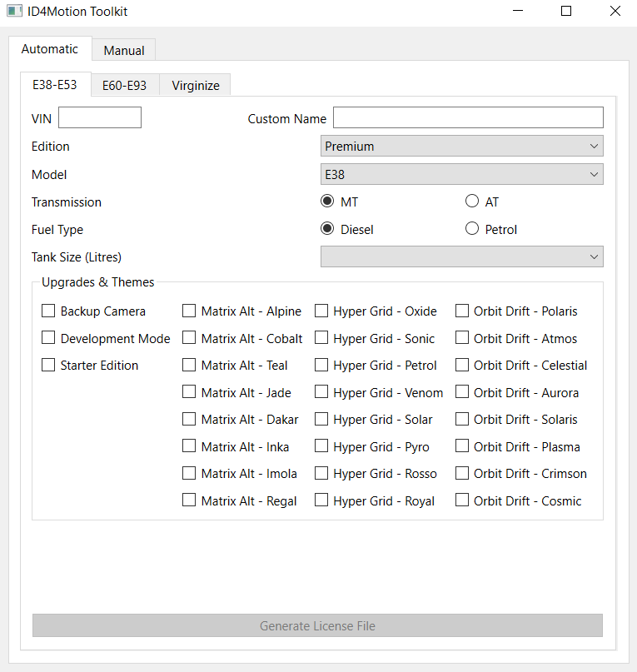Switch to the Manual tab
Image resolution: width=637 pixels, height=672 pixels.
click(x=124, y=50)
